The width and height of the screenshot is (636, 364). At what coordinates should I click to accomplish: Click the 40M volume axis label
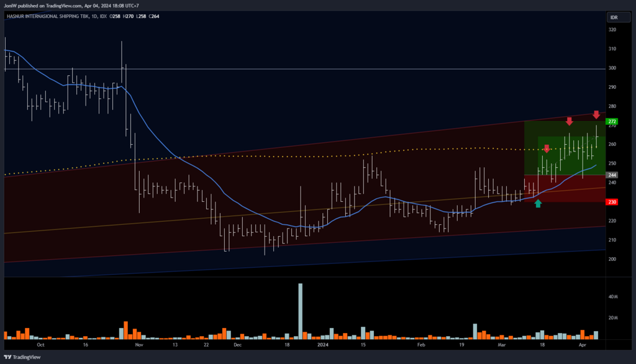pyautogui.click(x=613, y=298)
